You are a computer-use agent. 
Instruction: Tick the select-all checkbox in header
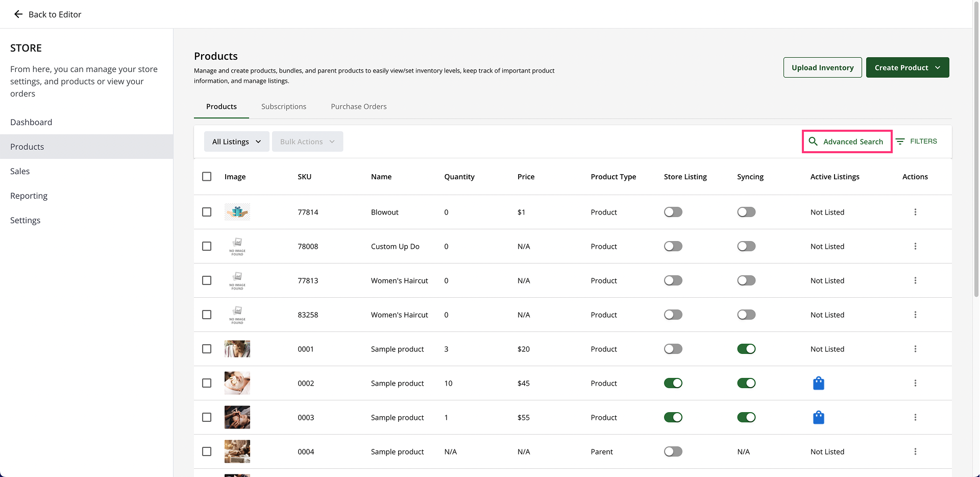tap(207, 177)
